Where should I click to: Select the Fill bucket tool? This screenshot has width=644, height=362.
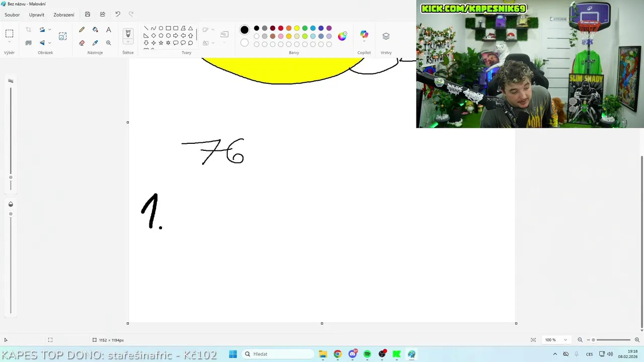95,30
